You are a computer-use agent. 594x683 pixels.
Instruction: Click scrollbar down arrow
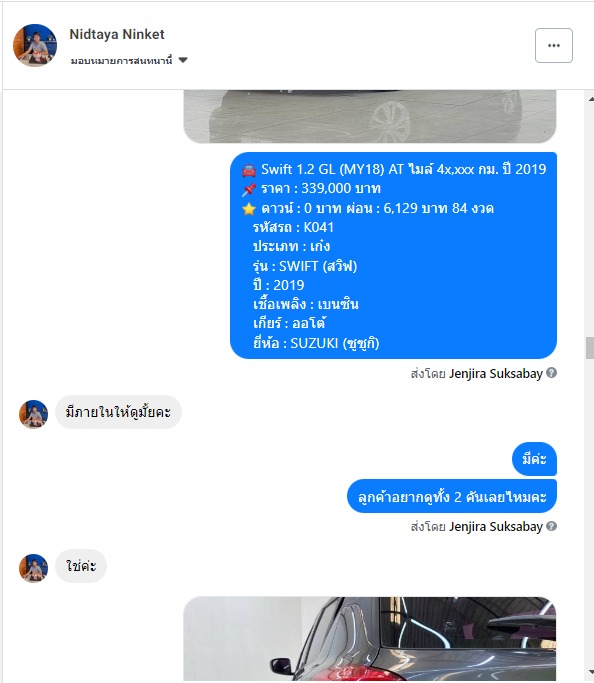coord(591,672)
